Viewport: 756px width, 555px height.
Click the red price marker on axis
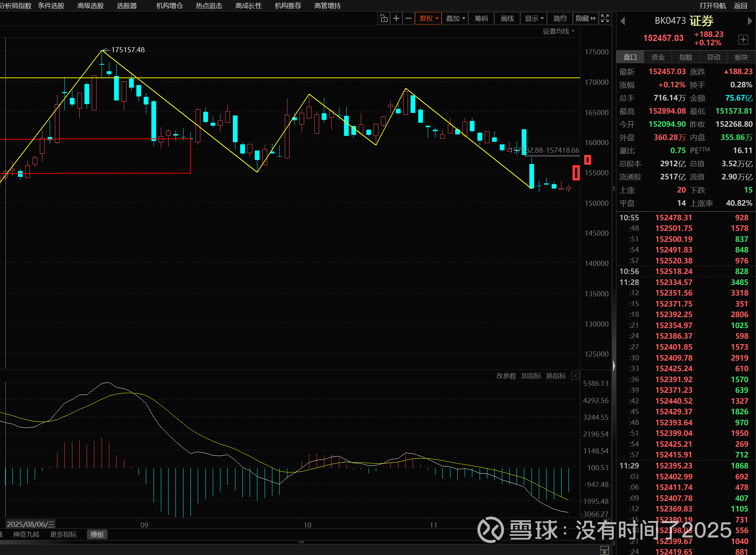pyautogui.click(x=587, y=160)
